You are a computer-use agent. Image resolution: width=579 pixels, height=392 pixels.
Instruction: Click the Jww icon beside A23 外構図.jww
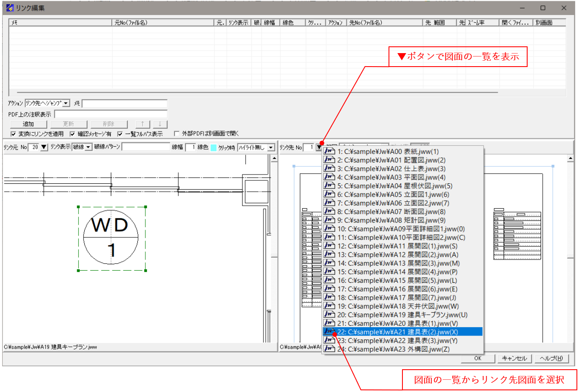(329, 349)
